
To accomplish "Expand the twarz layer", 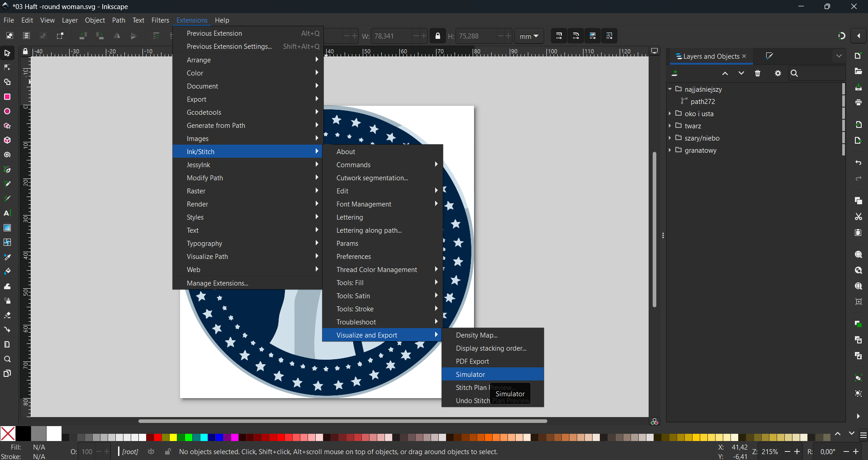I will click(670, 126).
